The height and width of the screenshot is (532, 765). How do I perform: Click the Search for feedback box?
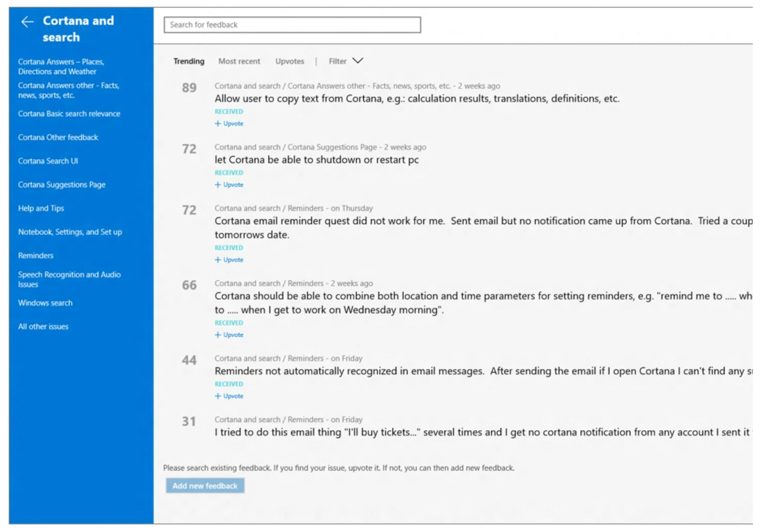[292, 25]
